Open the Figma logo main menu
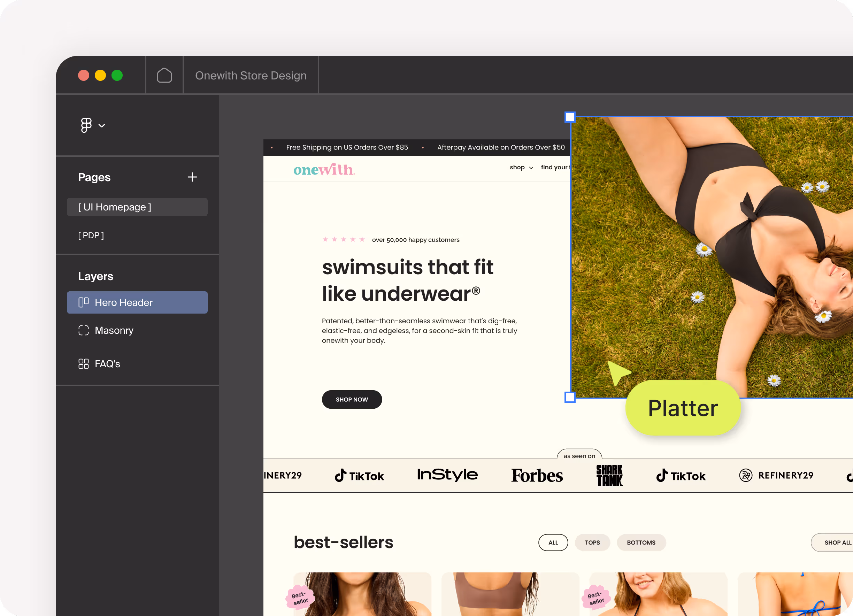This screenshot has height=616, width=853. [86, 125]
